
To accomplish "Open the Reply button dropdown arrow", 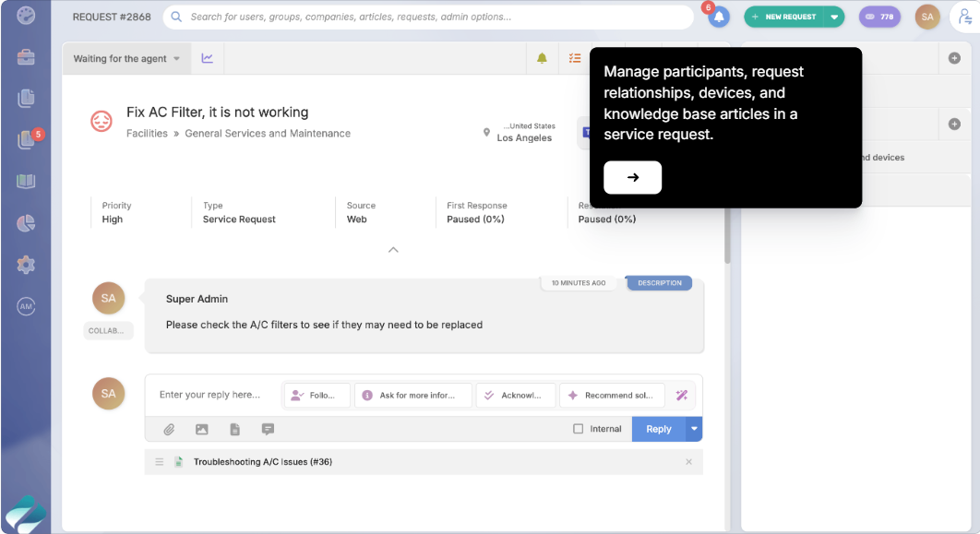I will click(694, 429).
